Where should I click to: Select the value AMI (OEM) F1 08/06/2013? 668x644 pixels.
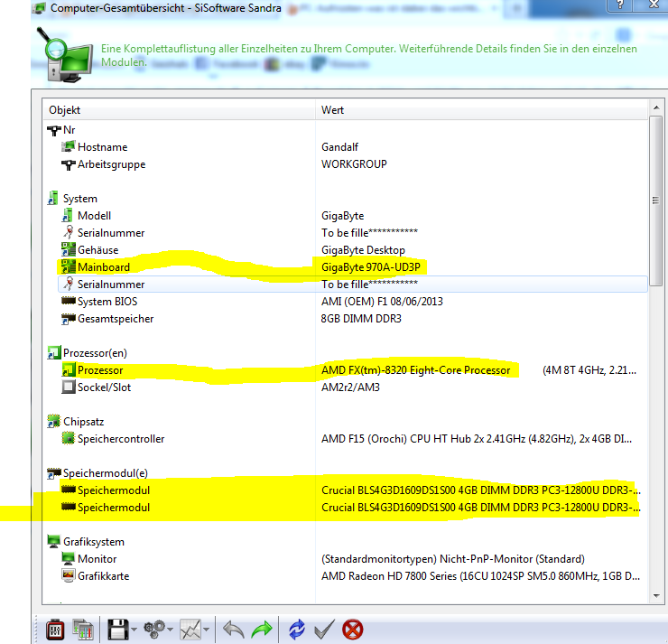(382, 302)
